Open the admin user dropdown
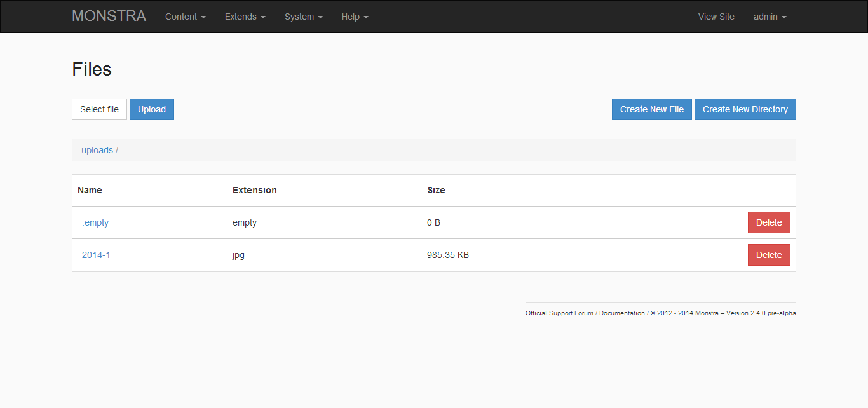 pyautogui.click(x=770, y=17)
